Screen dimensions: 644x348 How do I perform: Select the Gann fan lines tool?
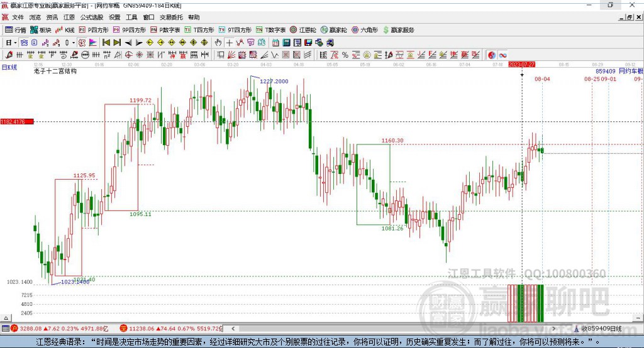pyautogui.click(x=231, y=55)
